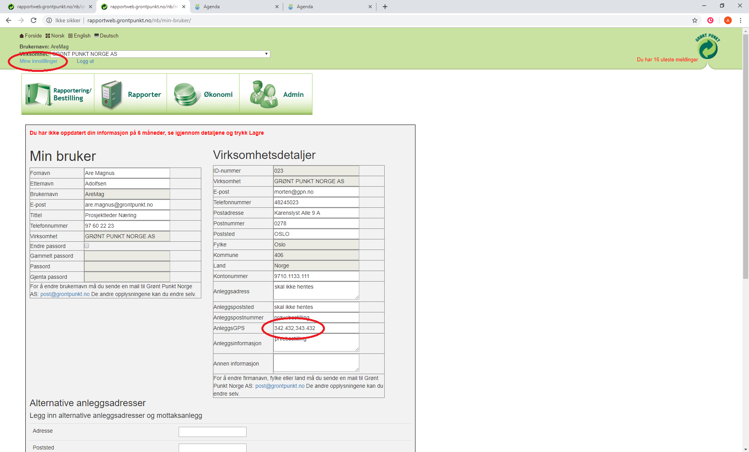749x452 pixels.
Task: Click the 'Ikke sikker' site info icon
Action: tap(49, 21)
